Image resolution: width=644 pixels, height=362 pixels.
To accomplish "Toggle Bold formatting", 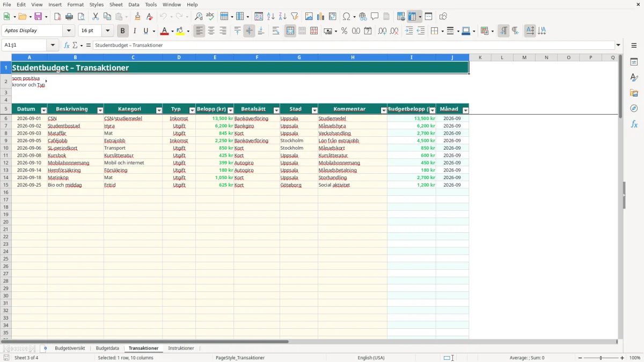I will [122, 31].
